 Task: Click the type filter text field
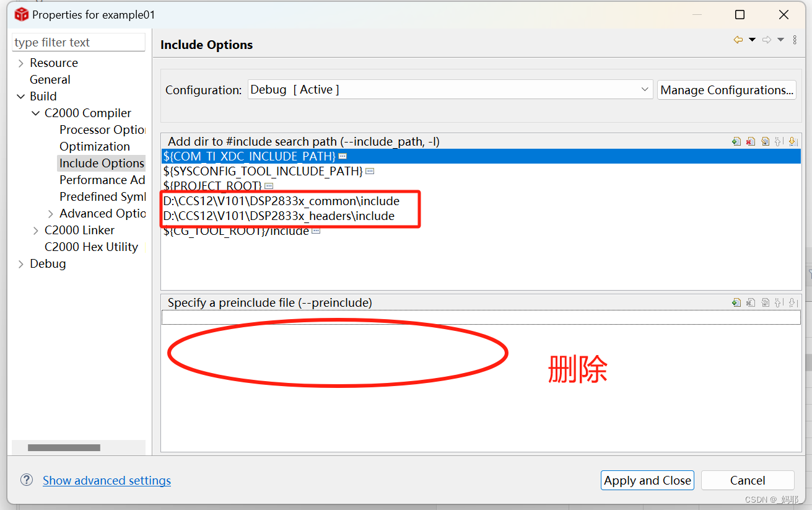tap(78, 42)
